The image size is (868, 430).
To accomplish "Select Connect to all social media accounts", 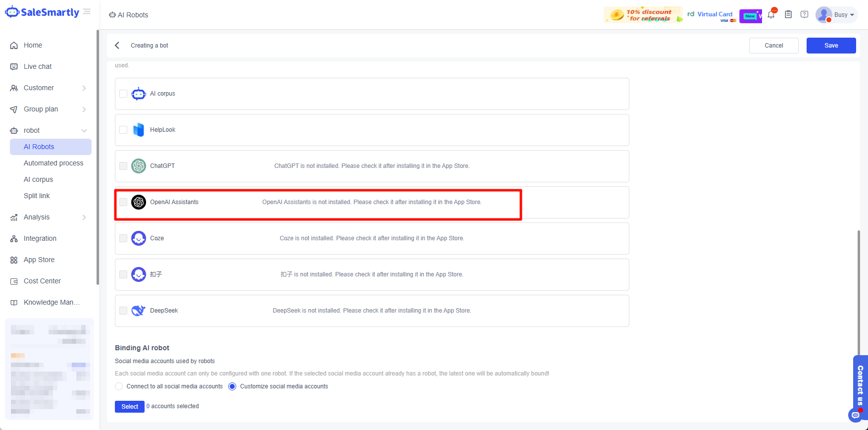I will click(x=119, y=386).
